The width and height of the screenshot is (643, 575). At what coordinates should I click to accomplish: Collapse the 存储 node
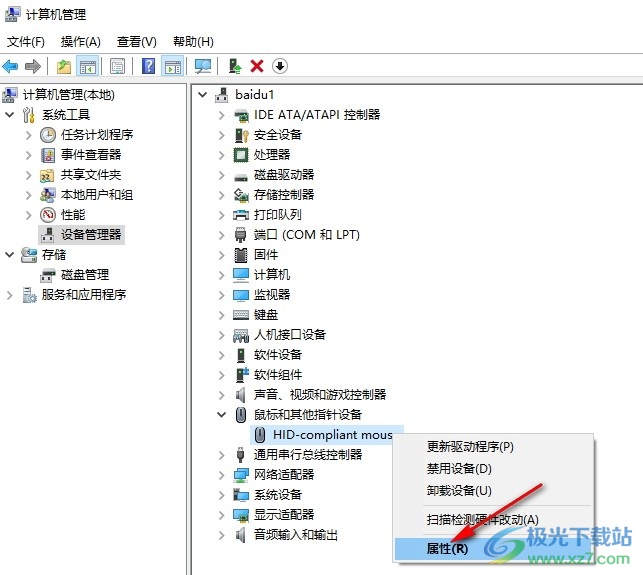pos(9,255)
